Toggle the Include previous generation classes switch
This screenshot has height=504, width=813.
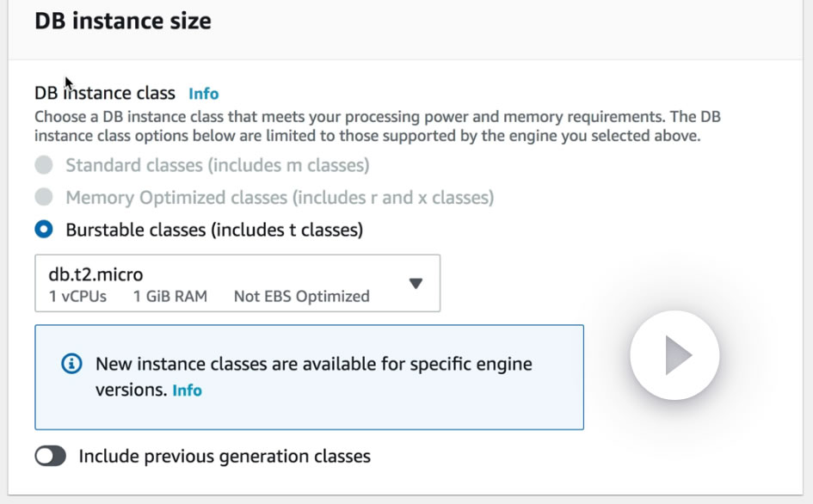tap(51, 456)
